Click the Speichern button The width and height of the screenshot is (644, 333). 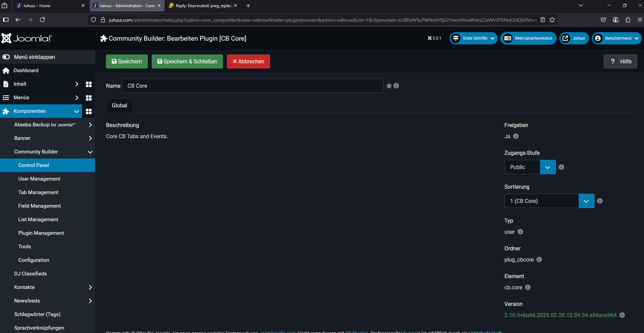[127, 61]
